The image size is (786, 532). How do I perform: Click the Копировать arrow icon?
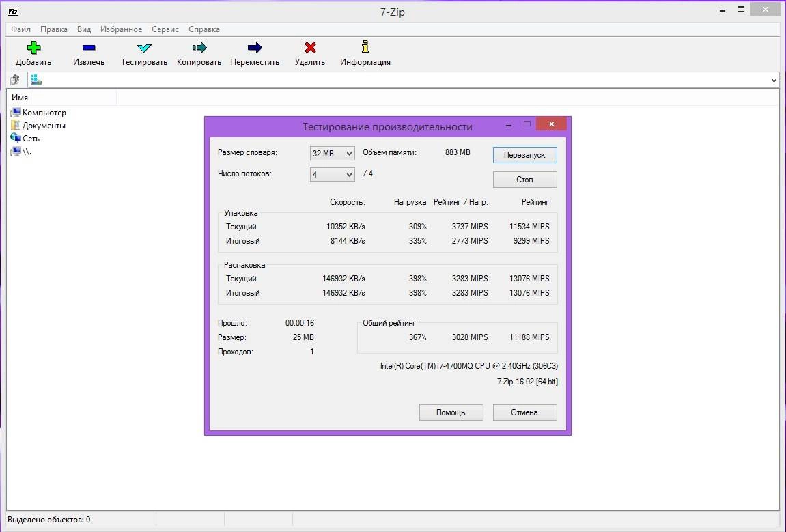(x=199, y=48)
